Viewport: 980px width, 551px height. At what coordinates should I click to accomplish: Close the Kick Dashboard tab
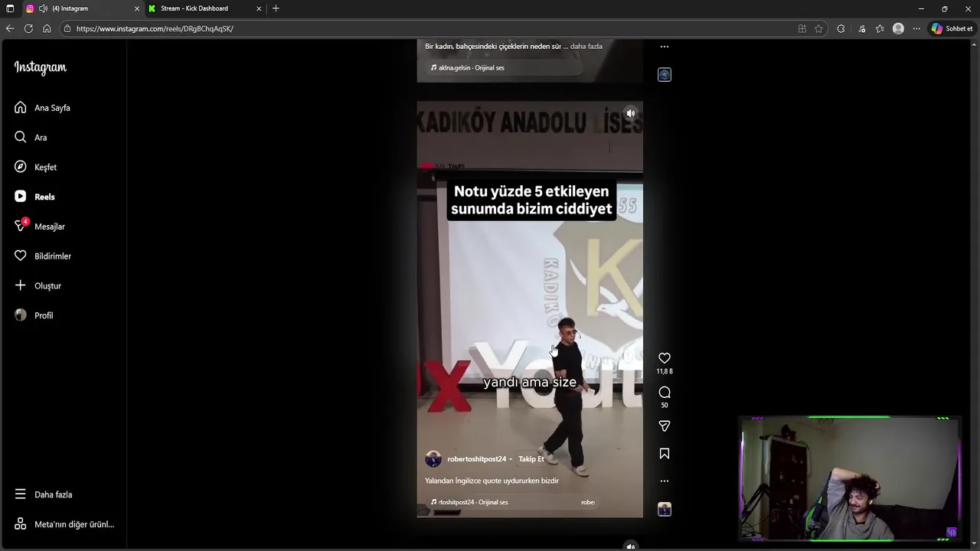[x=259, y=8]
